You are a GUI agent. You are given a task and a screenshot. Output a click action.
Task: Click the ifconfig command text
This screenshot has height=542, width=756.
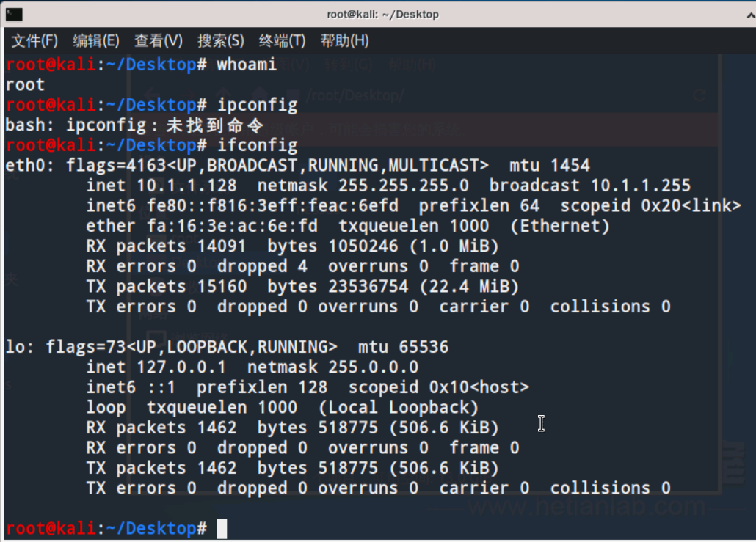click(x=257, y=145)
